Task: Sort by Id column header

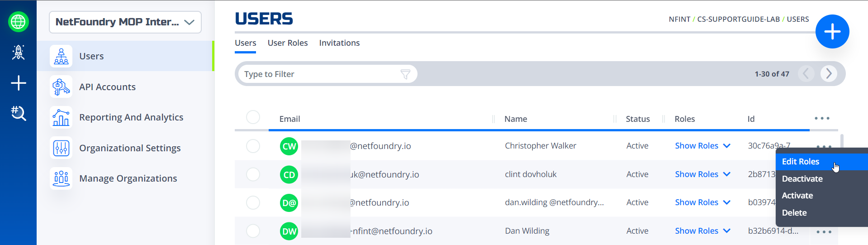Action: click(x=751, y=119)
